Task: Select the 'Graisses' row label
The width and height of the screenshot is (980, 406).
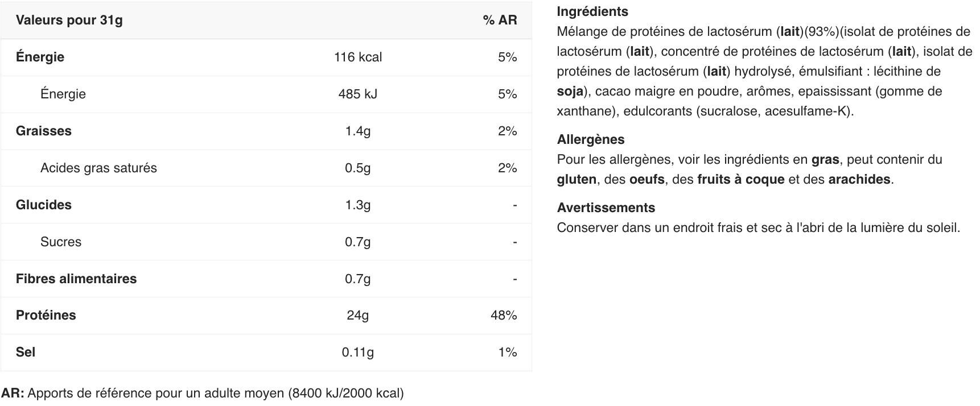Action: (44, 131)
